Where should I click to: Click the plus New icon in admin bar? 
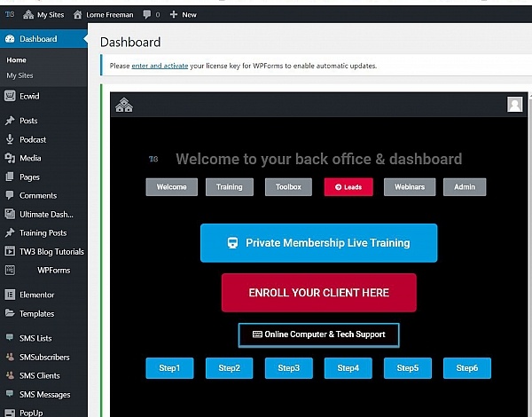pyautogui.click(x=174, y=14)
